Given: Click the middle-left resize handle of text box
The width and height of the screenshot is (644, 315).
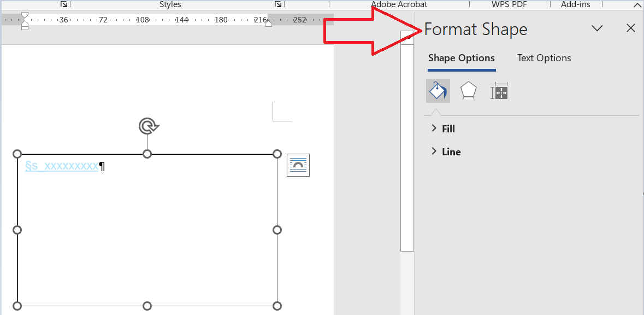Looking at the screenshot, I should pos(17,230).
